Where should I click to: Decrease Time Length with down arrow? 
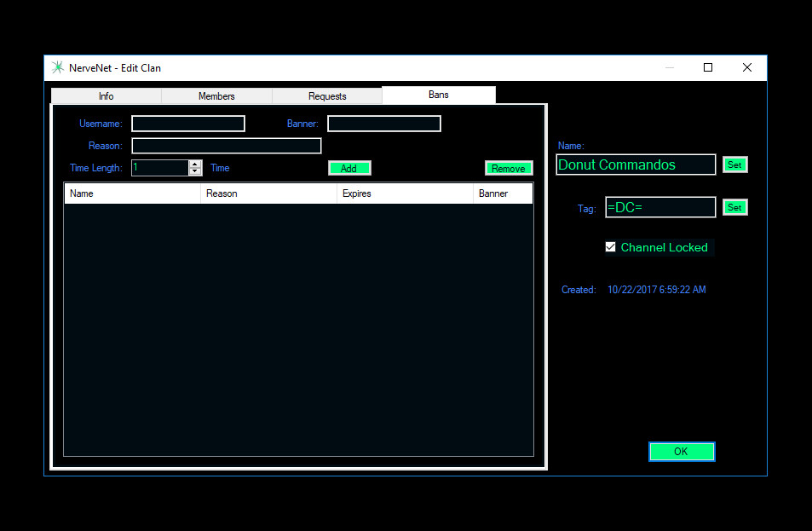click(195, 172)
